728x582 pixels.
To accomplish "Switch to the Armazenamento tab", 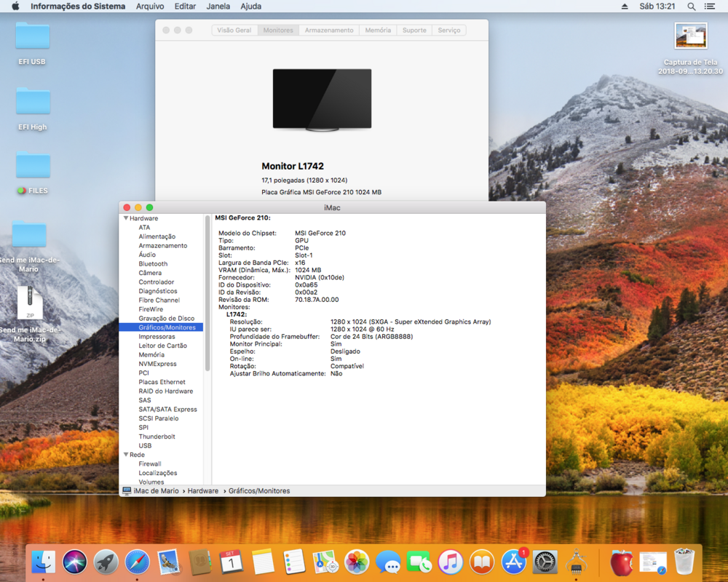I will click(x=329, y=31).
